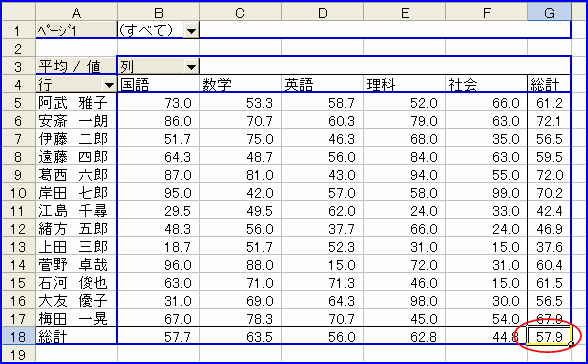Viewport: 588px width, 364px height.
Task: Select the 英語 column label cell
Action: [322, 85]
